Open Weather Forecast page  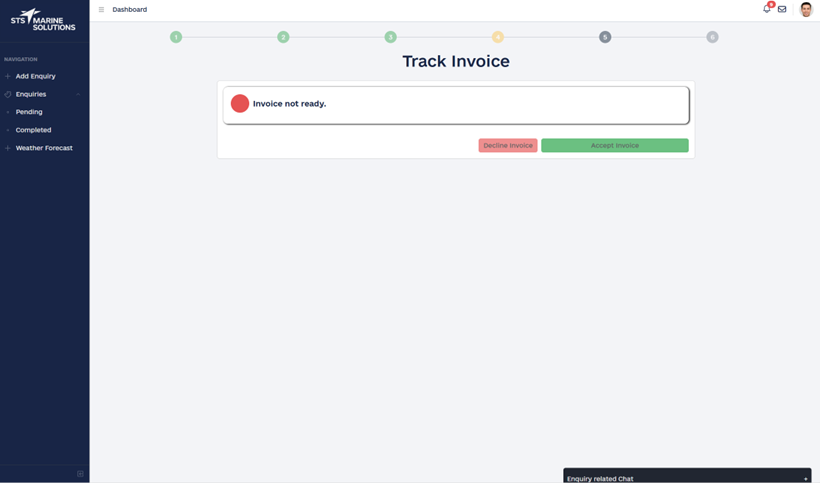coord(44,148)
